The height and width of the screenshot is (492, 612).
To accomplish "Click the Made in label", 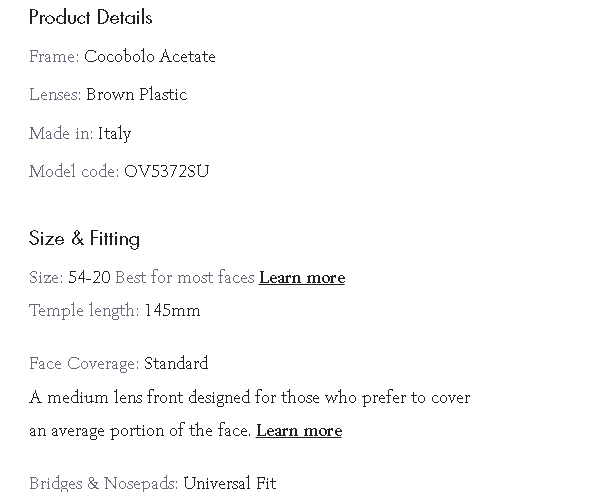I will pyautogui.click(x=61, y=134).
